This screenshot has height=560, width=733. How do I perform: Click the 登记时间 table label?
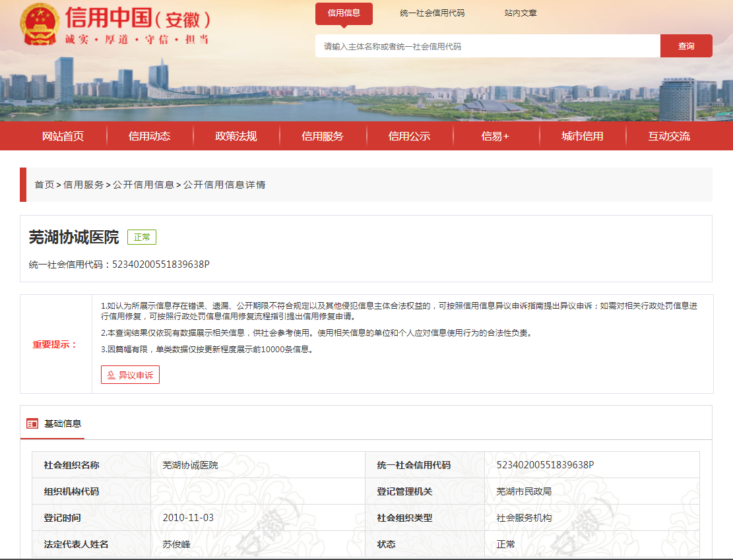click(x=62, y=518)
